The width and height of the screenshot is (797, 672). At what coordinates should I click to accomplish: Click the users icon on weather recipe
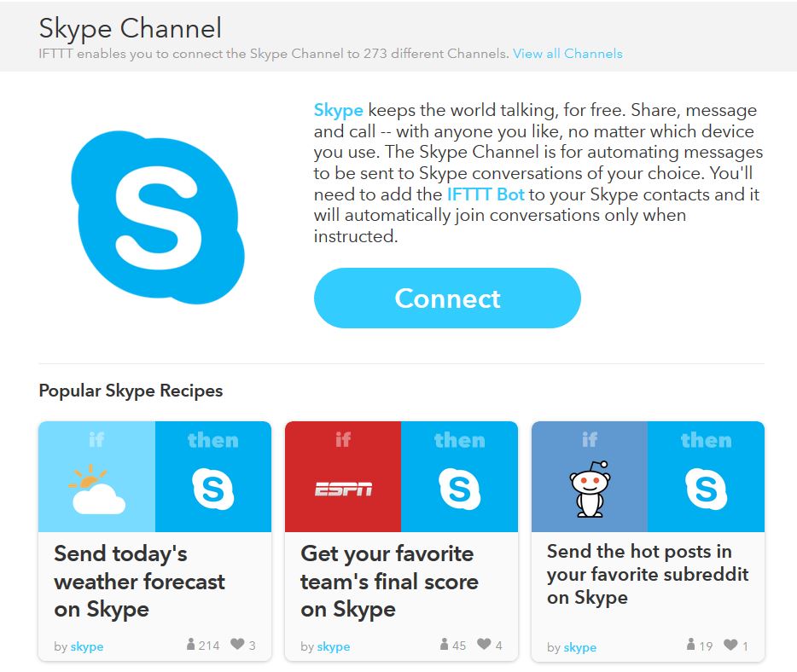coord(190,644)
